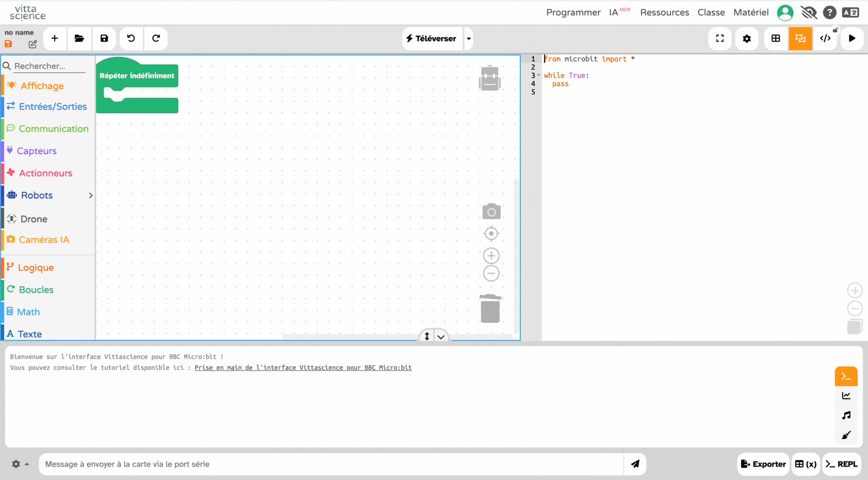Expand the Robots category submenu
Screen dimensions: 868x480
[x=91, y=195]
